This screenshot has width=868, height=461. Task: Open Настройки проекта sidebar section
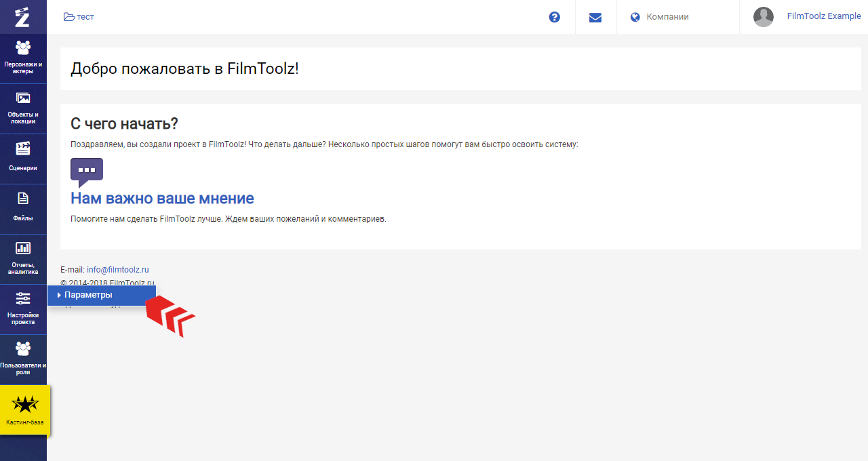pyautogui.click(x=23, y=309)
